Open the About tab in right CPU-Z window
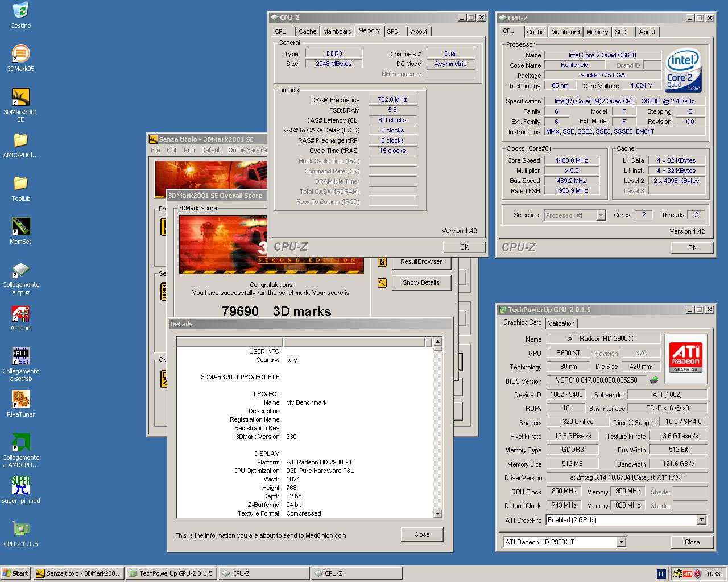Screen dimensions: 728x582 (647, 32)
